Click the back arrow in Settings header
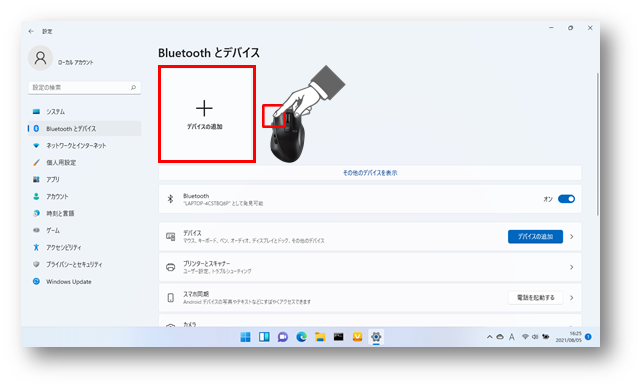 pyautogui.click(x=31, y=31)
